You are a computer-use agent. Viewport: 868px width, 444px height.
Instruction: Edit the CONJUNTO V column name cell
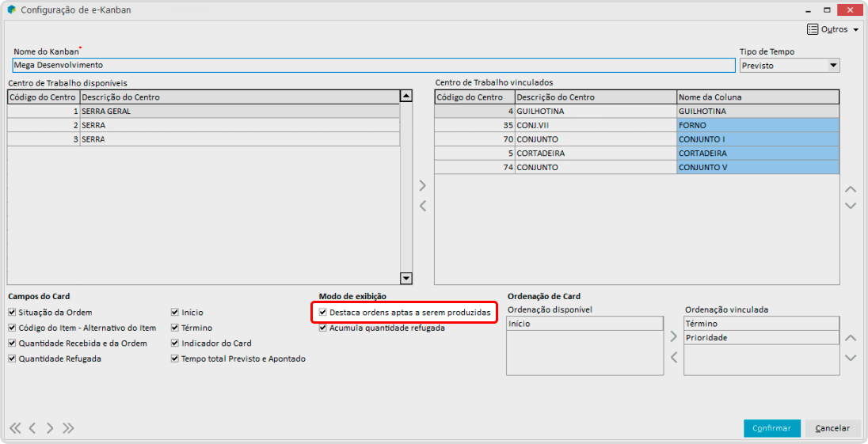(758, 167)
